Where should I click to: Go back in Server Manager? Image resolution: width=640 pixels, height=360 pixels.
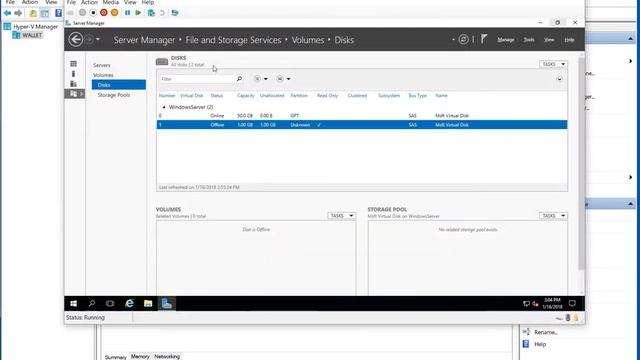click(x=76, y=40)
